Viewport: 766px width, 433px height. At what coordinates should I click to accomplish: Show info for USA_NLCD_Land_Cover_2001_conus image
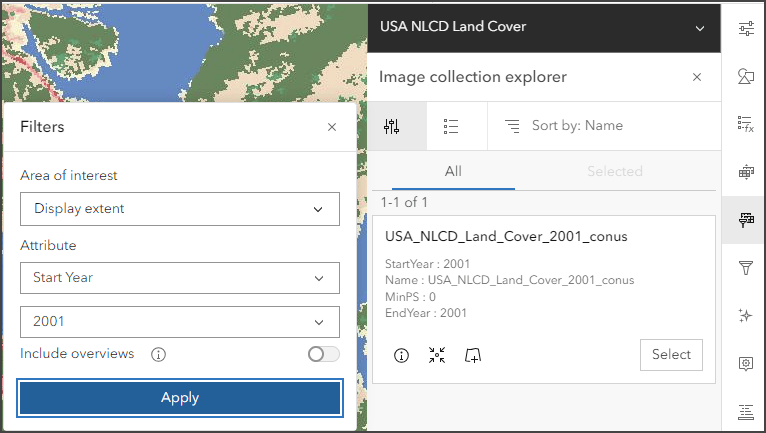point(402,355)
